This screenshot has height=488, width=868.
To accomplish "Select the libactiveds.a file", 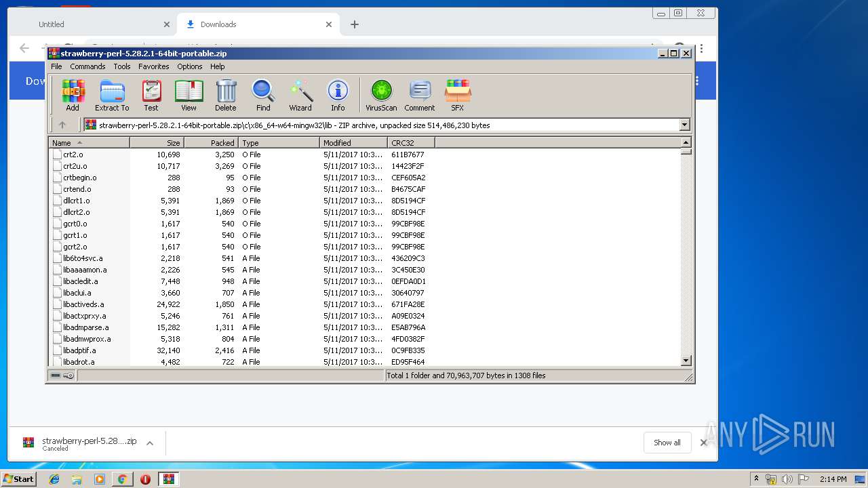I will click(x=83, y=304).
